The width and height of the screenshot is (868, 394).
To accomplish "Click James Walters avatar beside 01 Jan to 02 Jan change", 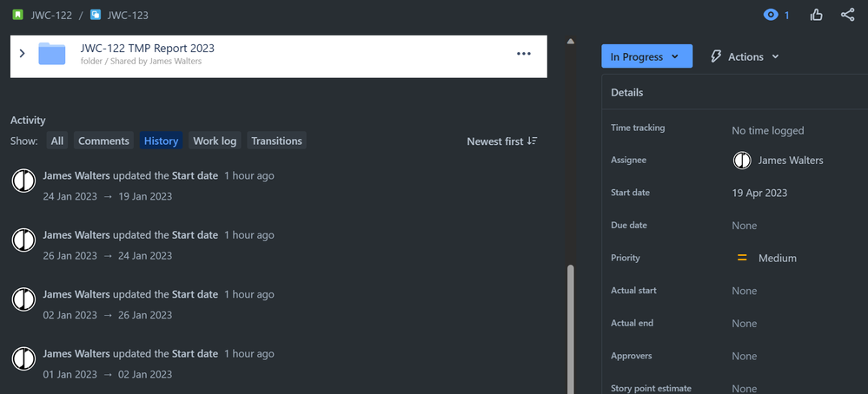I will point(23,358).
